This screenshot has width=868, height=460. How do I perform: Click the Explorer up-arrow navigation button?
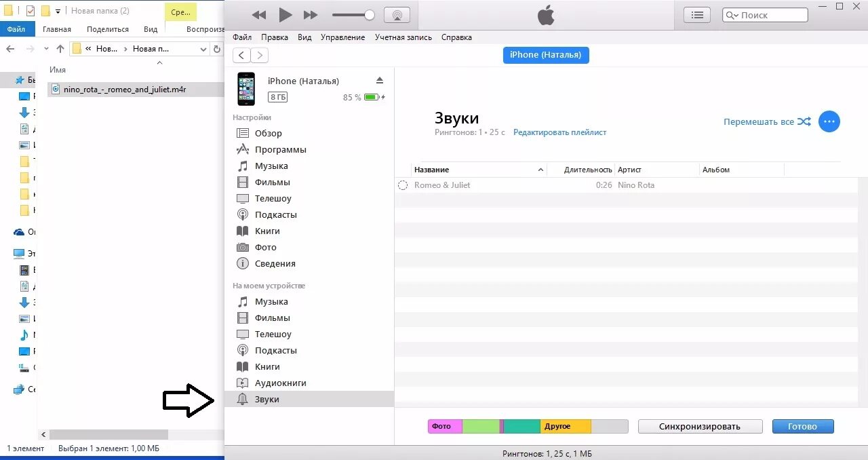(60, 49)
